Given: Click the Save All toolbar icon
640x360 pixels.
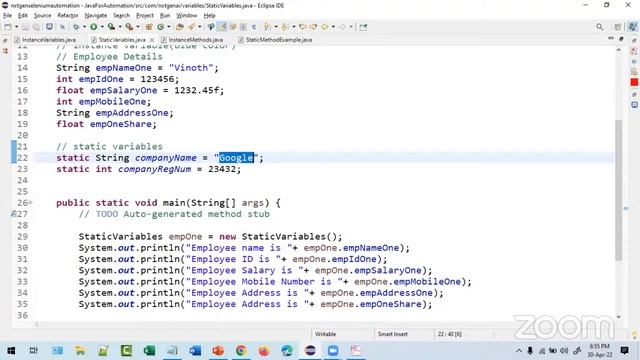Looking at the screenshot, I should (36, 27).
